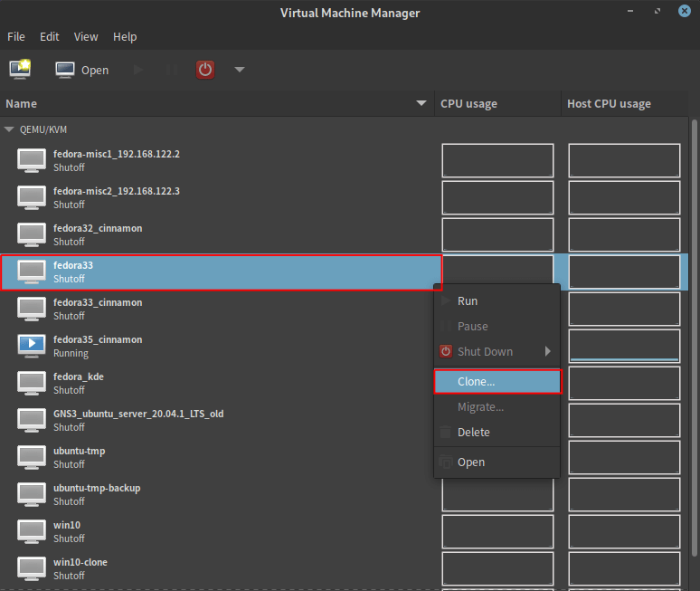
Task: Click the vertical scrollbar of VM list
Action: pos(694,339)
